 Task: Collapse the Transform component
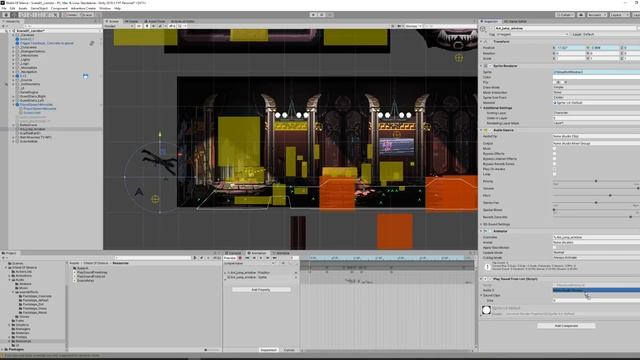pos(481,42)
